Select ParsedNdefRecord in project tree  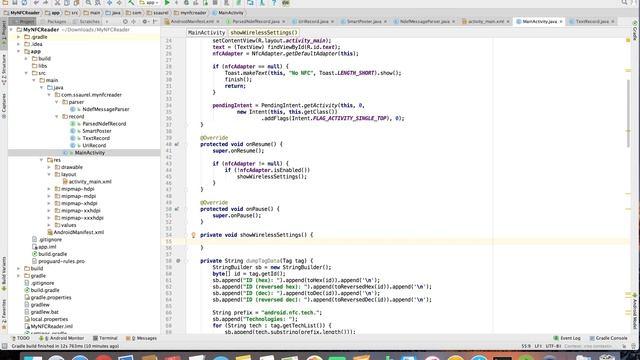coord(104,124)
